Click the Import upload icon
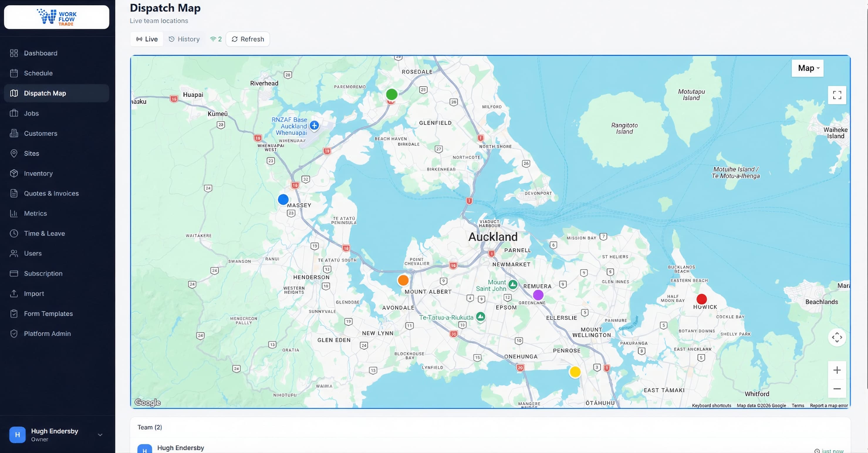Viewport: 868px width, 453px height. (x=14, y=293)
